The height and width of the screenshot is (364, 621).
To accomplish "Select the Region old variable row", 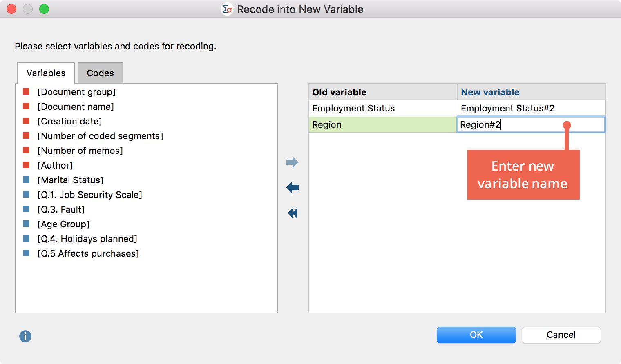I will coord(382,124).
